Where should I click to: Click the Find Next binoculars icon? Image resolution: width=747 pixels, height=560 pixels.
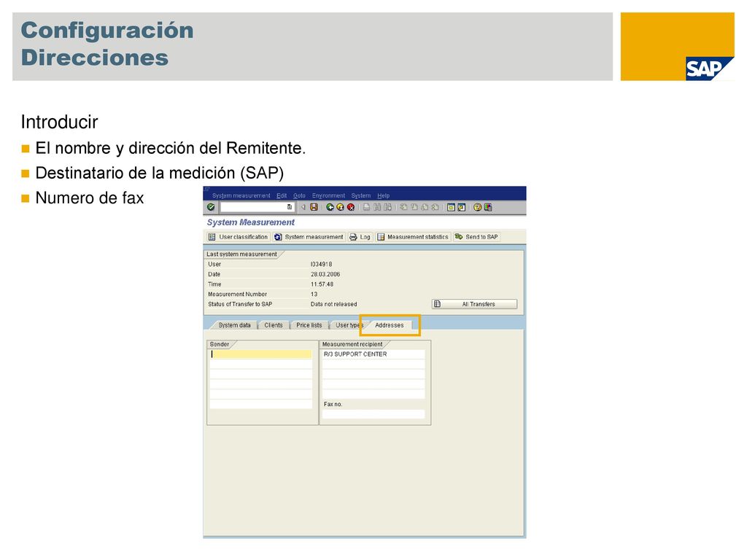coord(387,207)
